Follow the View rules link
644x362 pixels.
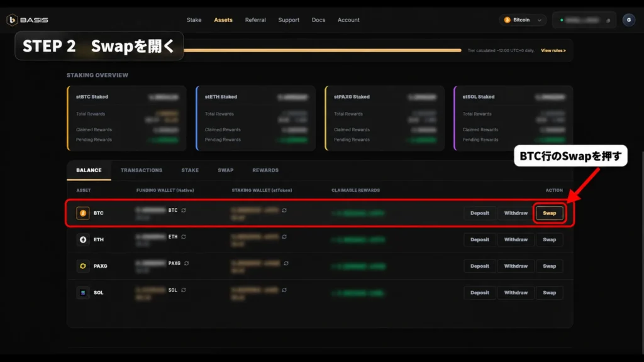(553, 50)
